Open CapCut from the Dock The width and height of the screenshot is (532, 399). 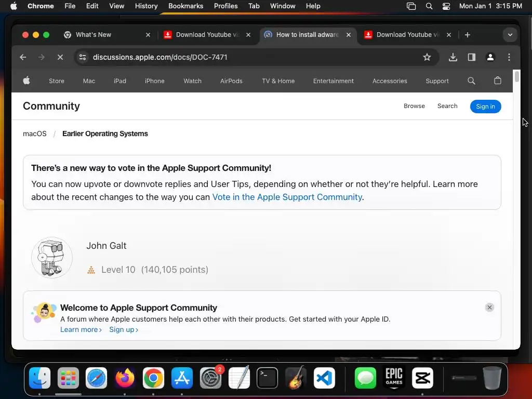click(422, 378)
